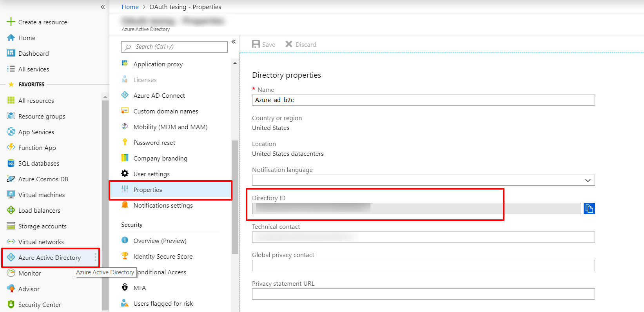Screen dimensions: 644x312
Task: Click the Storage accounts icon
Action: click(x=11, y=226)
